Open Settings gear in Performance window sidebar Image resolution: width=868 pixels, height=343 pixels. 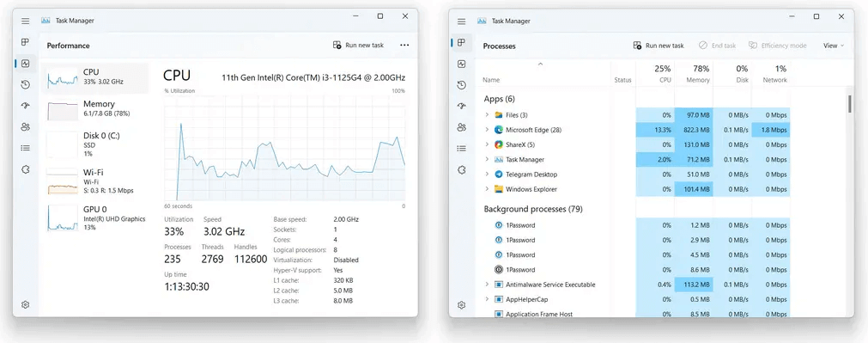(25, 305)
